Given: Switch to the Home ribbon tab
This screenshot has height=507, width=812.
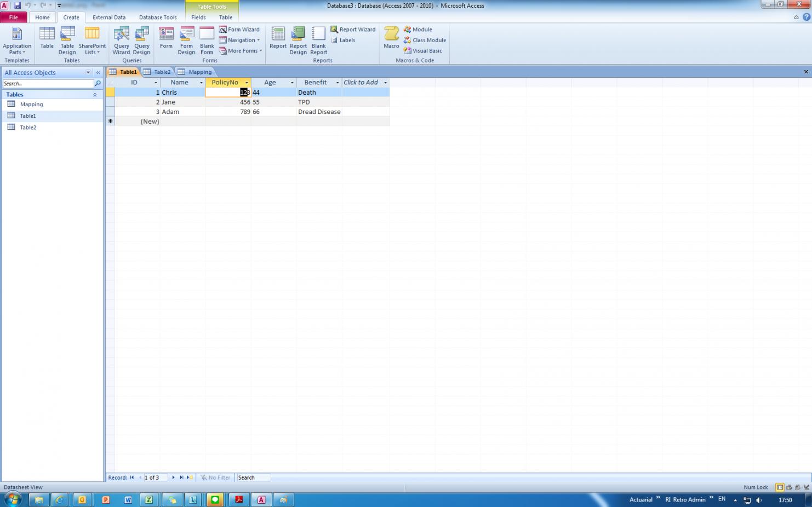Looking at the screenshot, I should 42,18.
